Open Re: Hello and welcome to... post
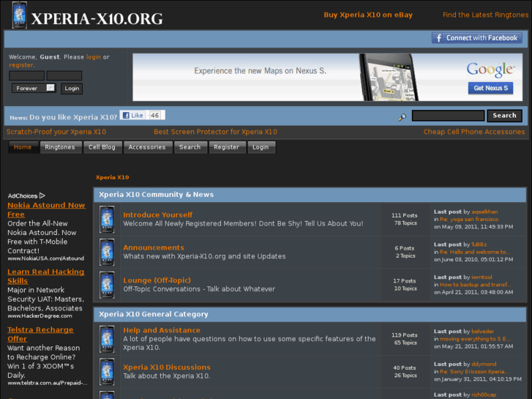 coord(475,252)
